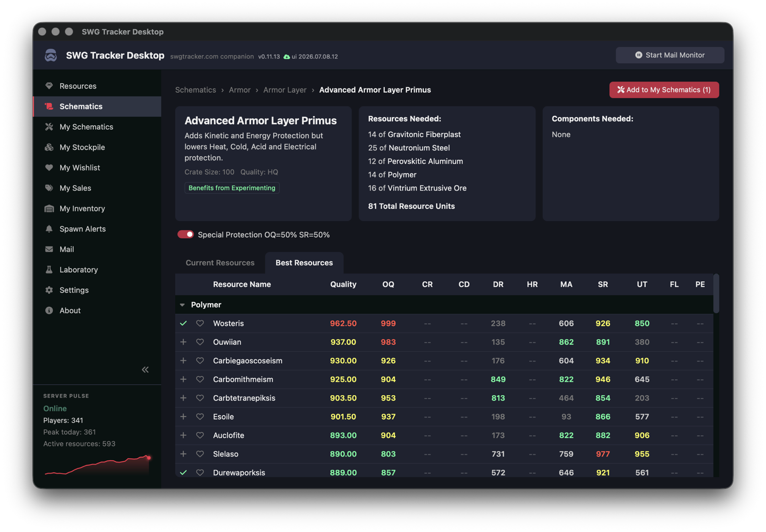Image resolution: width=766 pixels, height=532 pixels.
Task: Select Carbtetranepiksis with its plus toggle
Action: click(183, 398)
